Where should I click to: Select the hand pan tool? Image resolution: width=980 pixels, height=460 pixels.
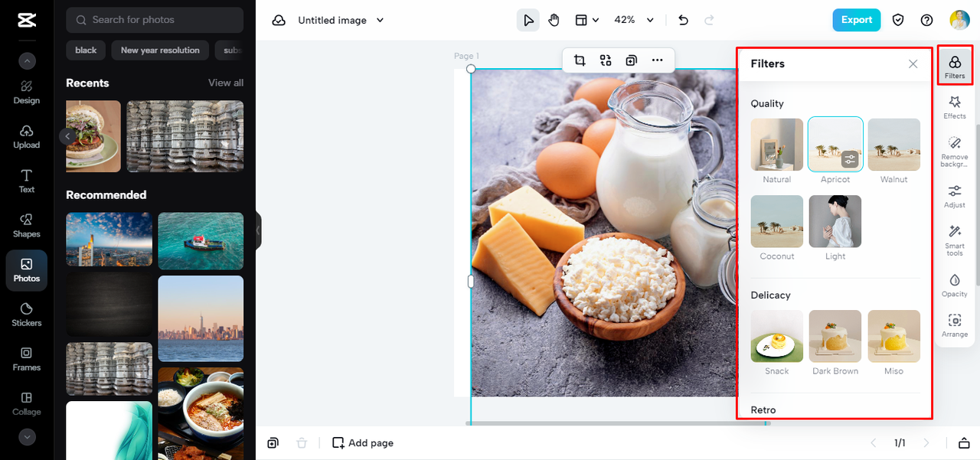[x=554, y=20]
